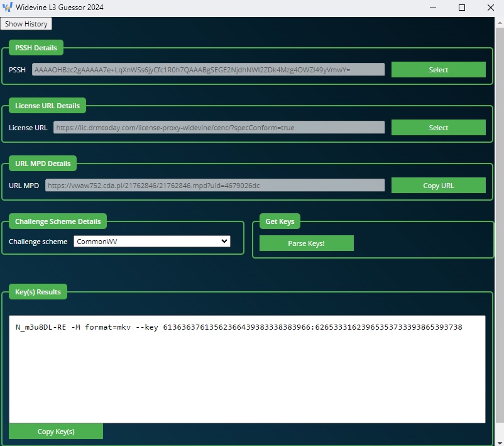Click the Widevine app icon in title bar

(x=7, y=7)
